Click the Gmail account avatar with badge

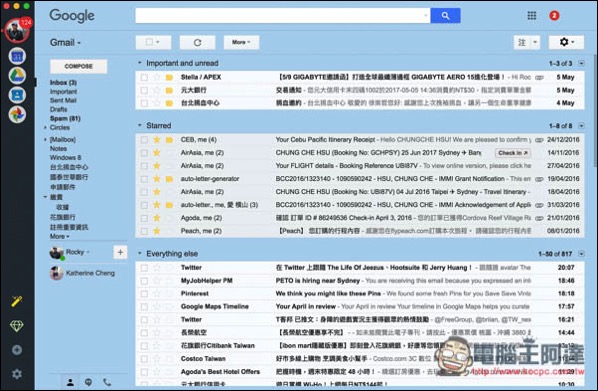17,31
